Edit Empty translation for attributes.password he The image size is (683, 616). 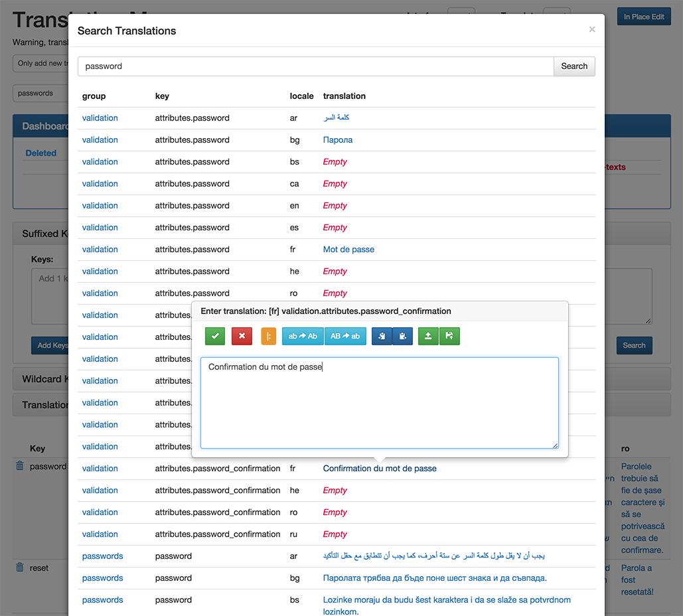click(335, 271)
